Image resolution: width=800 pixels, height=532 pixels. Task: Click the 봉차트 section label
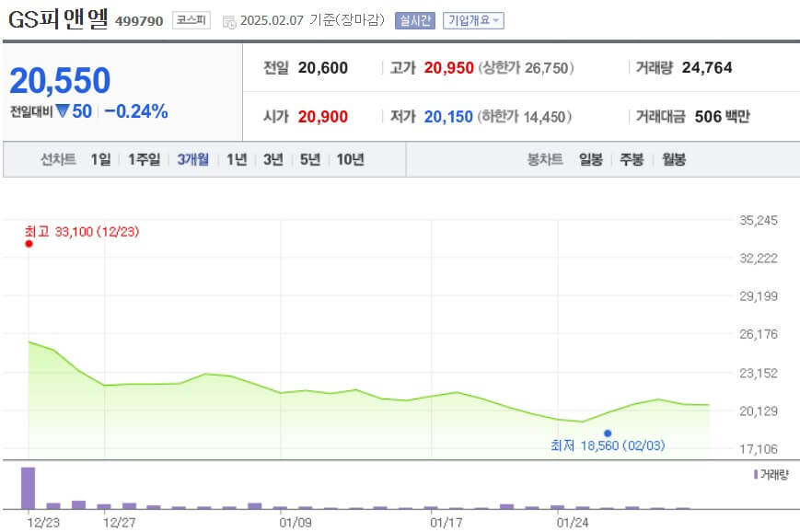tap(545, 159)
